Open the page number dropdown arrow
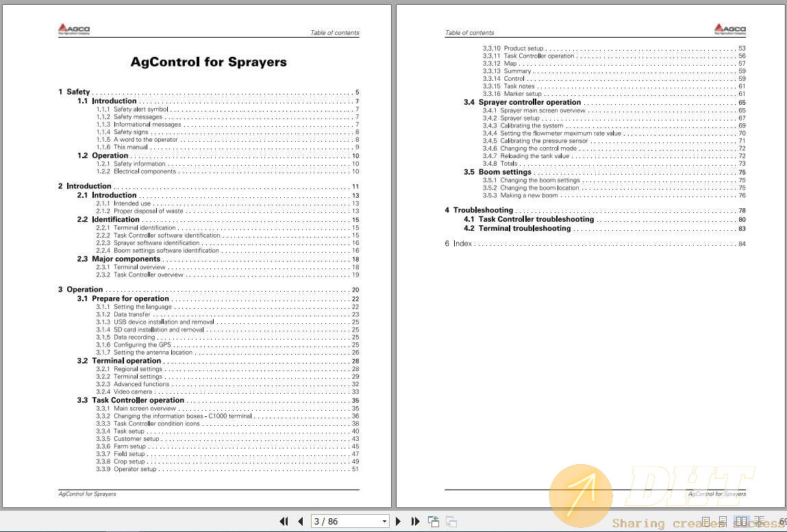The height and width of the screenshot is (532, 787). coord(384,522)
